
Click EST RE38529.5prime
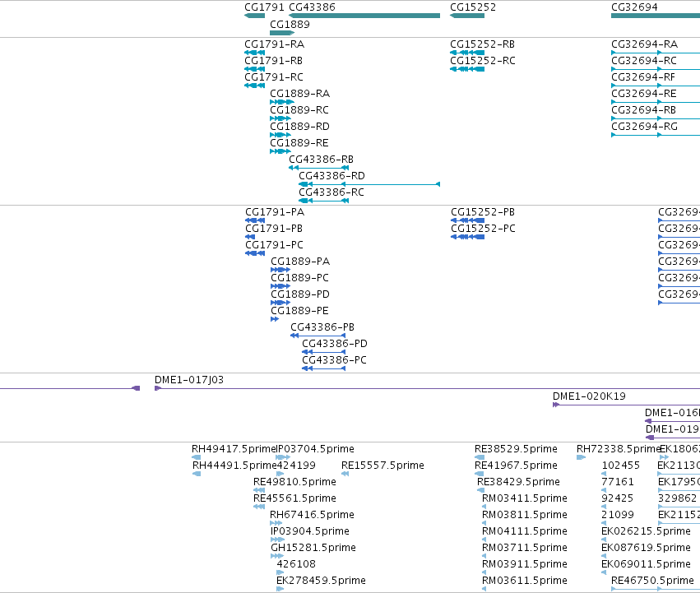point(516,449)
